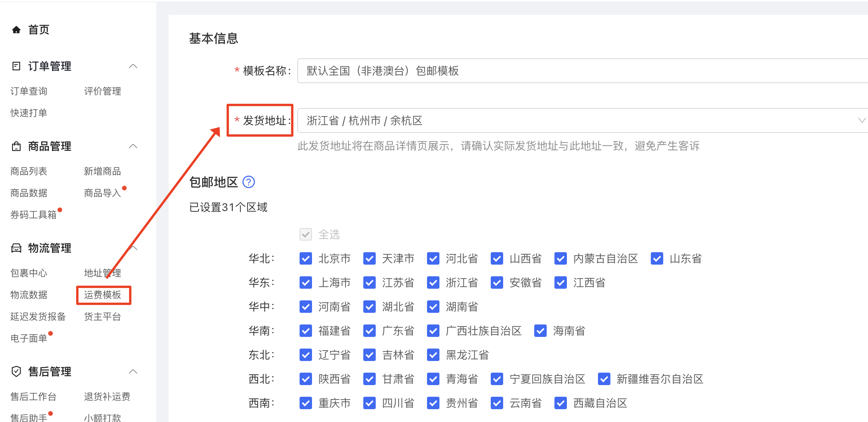Uncheck the 北京市 checkbox

coord(306,258)
